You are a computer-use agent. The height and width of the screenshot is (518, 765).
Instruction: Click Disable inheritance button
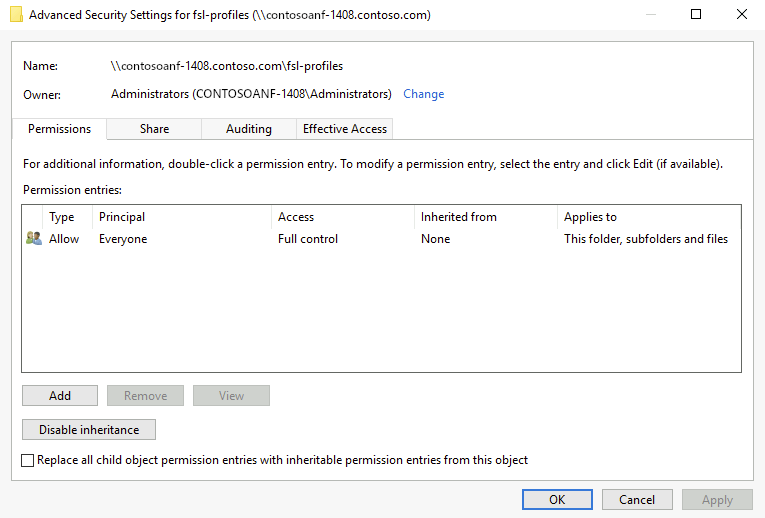[89, 430]
